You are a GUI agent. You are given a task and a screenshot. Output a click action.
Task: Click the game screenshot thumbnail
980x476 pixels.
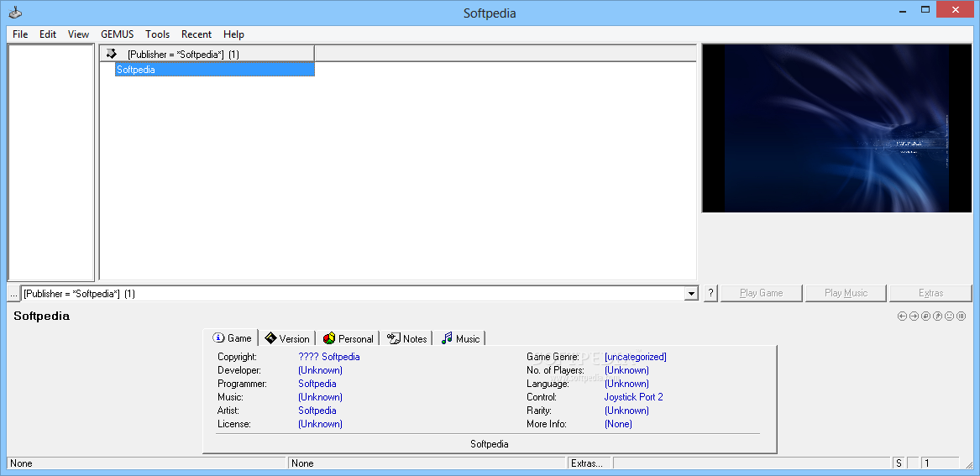click(837, 128)
